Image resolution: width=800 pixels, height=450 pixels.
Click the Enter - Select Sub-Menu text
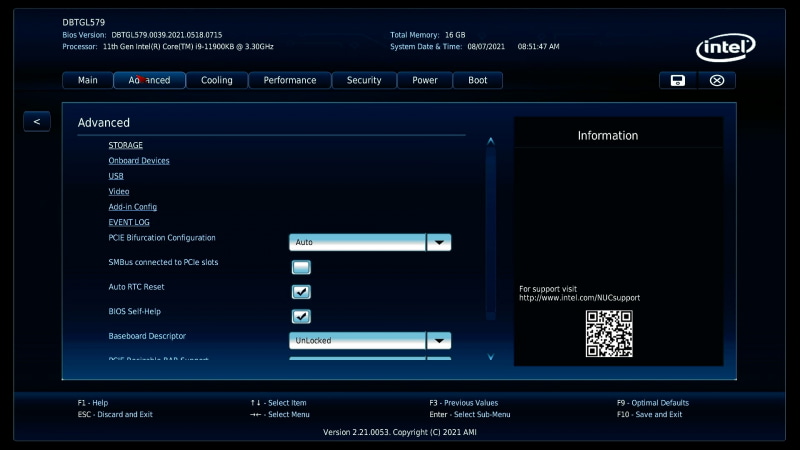[470, 414]
